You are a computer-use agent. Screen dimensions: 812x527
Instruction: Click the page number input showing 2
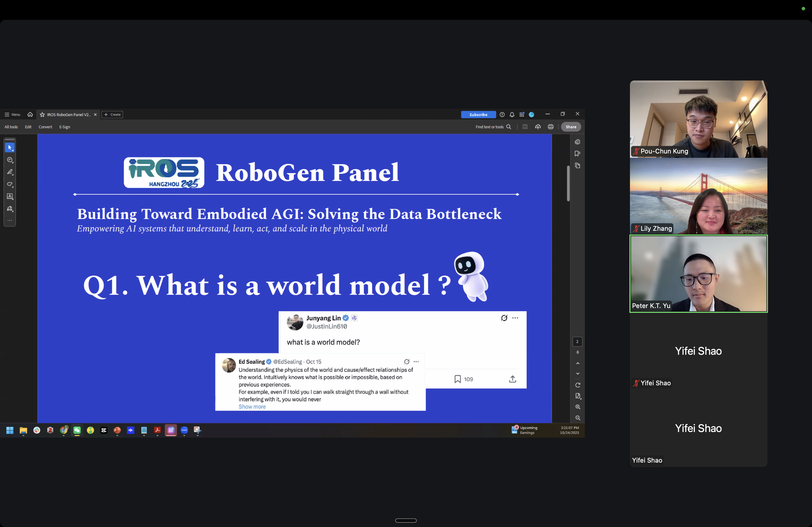pyautogui.click(x=577, y=341)
